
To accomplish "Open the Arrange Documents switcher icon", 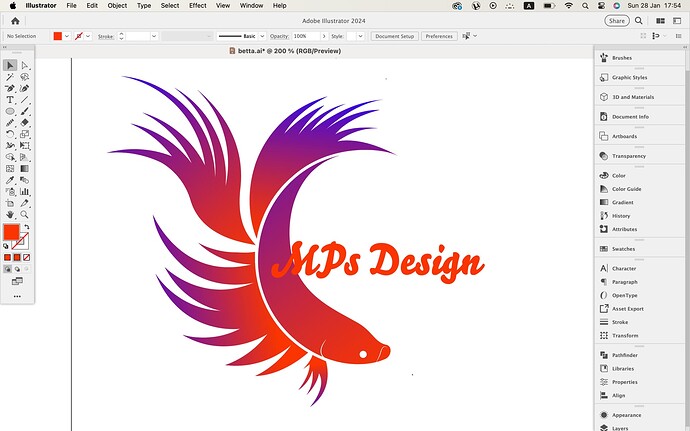I will (x=661, y=21).
